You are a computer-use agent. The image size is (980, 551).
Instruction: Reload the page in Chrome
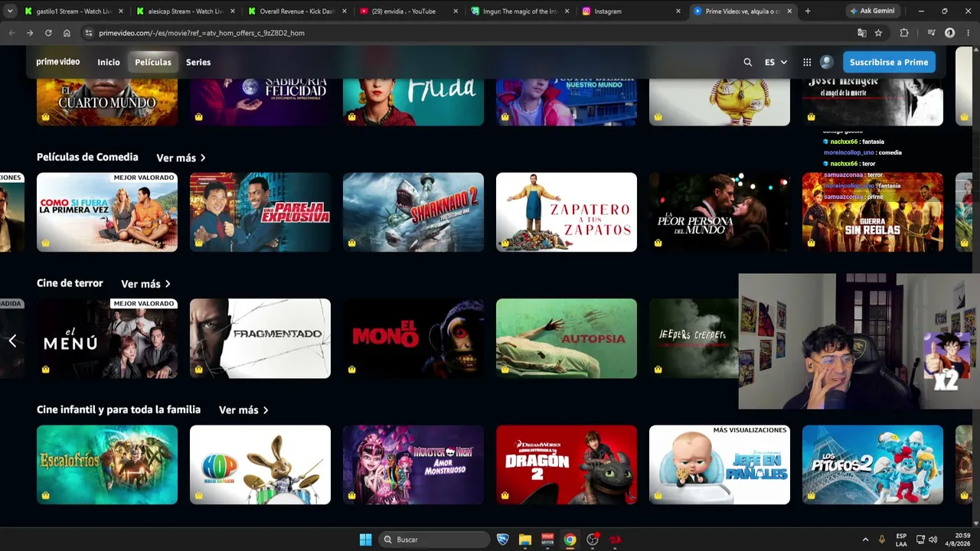48,33
